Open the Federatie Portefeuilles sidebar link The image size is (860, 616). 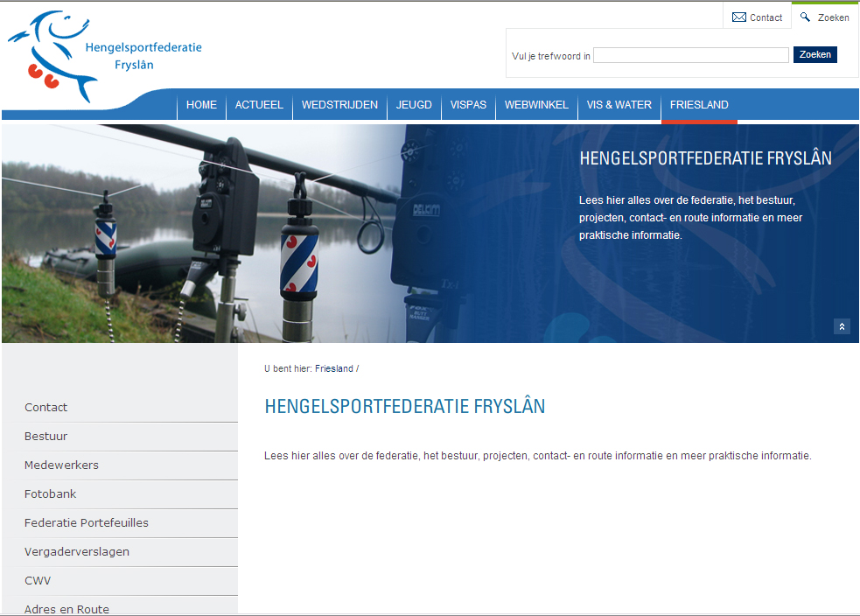coord(87,523)
